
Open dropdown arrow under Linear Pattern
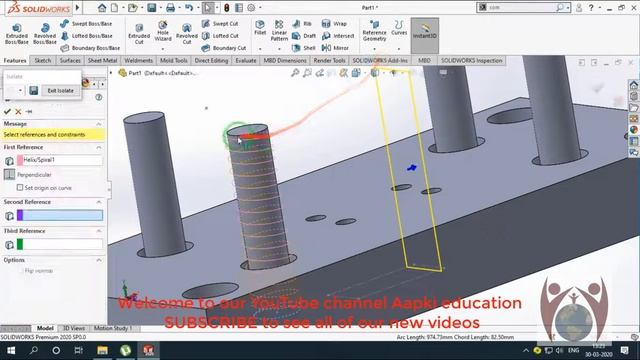[279, 49]
